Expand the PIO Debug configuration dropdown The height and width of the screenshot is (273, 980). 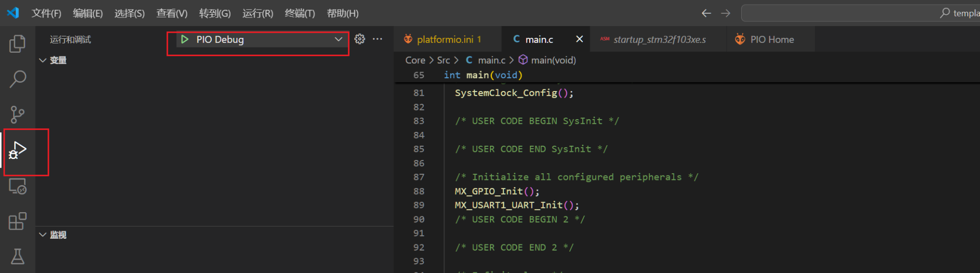pyautogui.click(x=338, y=39)
